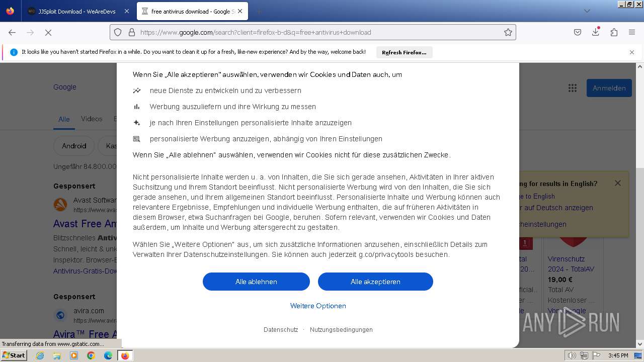Open Google apps grid icon

pos(573,88)
